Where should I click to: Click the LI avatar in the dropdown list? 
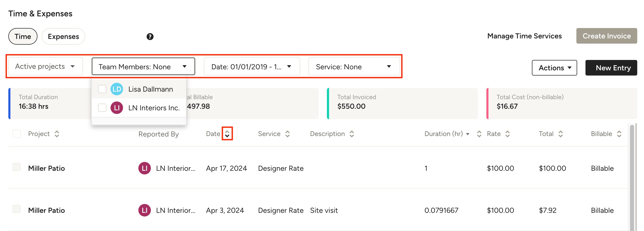click(x=117, y=108)
